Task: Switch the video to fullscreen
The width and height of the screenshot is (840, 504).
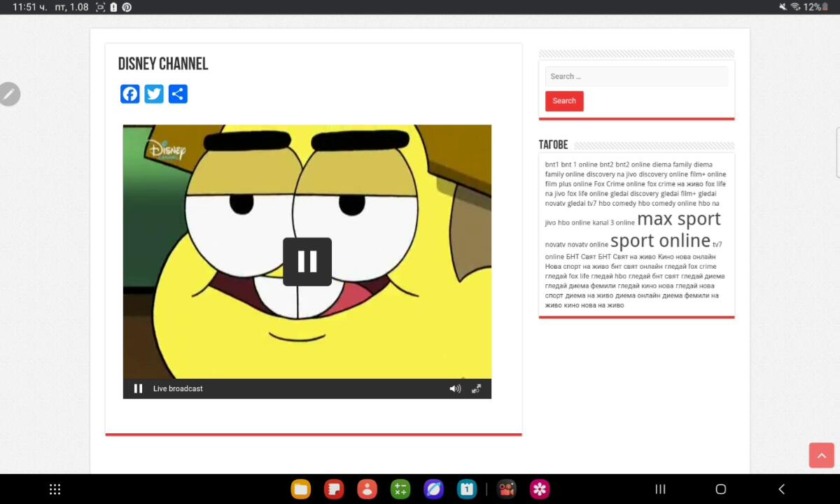Action: click(x=476, y=388)
